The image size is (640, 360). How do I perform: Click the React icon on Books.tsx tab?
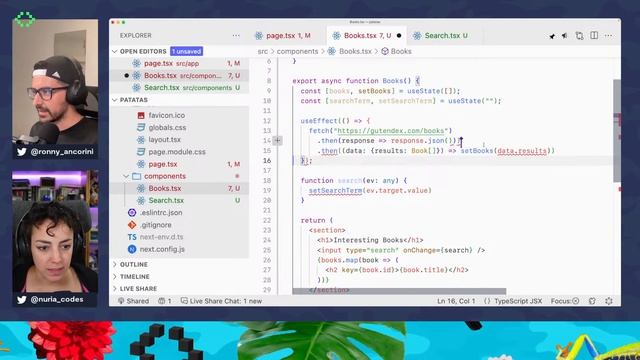[336, 36]
